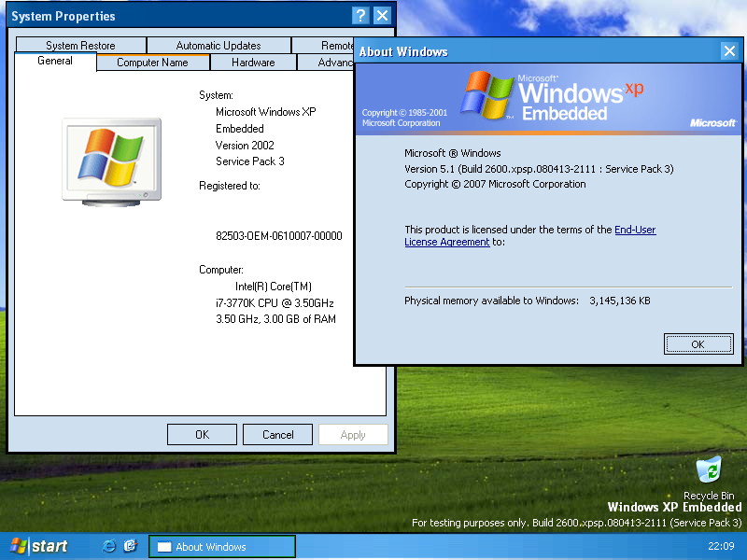Image resolution: width=747 pixels, height=560 pixels.
Task: Click OK in the About Windows dialog
Action: 698,343
